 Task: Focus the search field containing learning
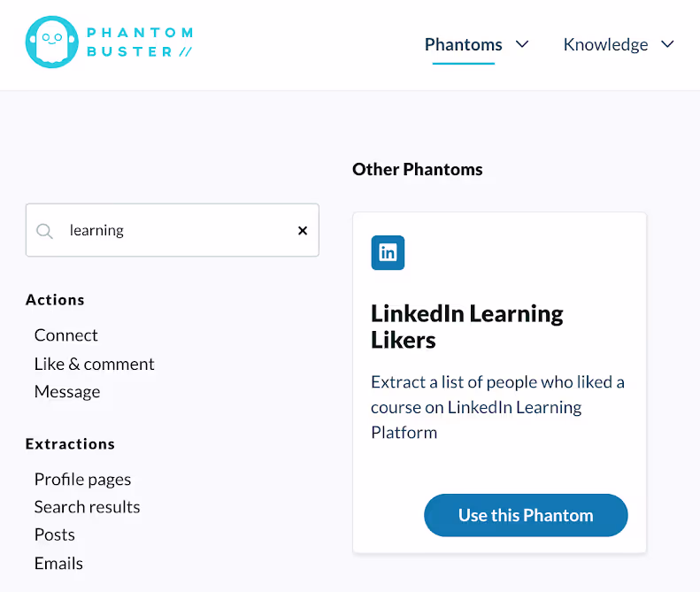tap(173, 230)
